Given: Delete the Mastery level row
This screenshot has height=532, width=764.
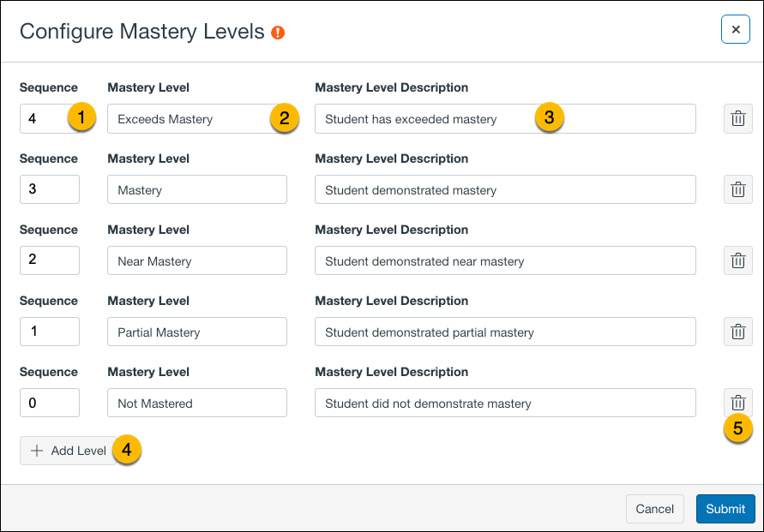Looking at the screenshot, I should pyautogui.click(x=737, y=189).
